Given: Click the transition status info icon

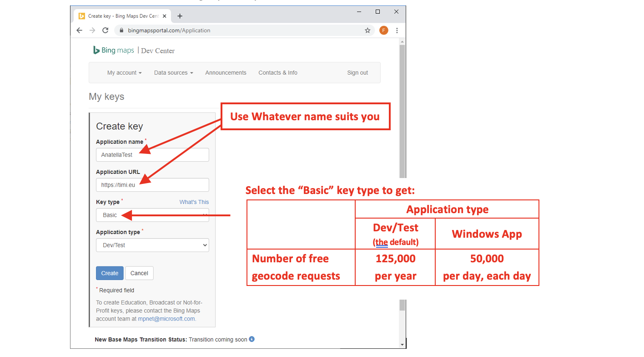Looking at the screenshot, I should (x=252, y=339).
